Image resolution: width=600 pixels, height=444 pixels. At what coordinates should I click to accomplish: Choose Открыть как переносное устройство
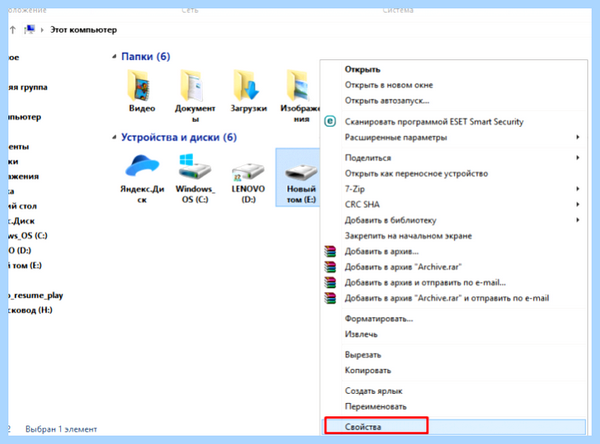454,173
